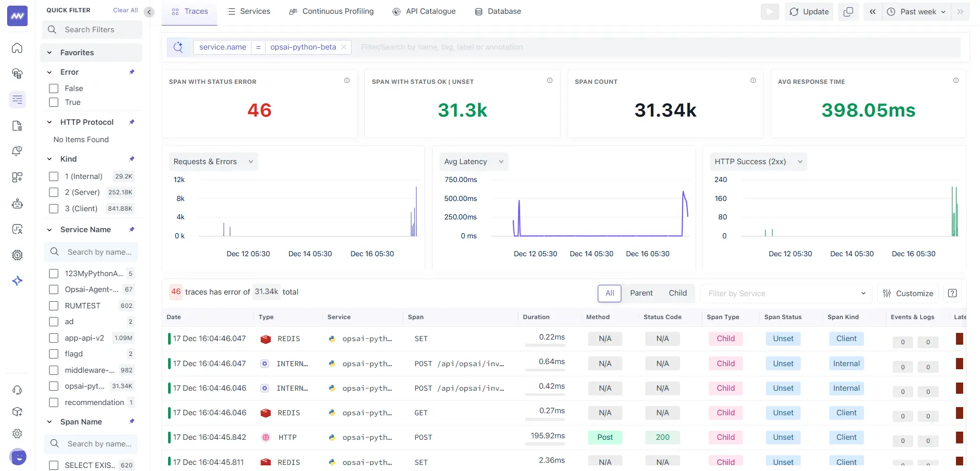This screenshot has height=471, width=980.
Task: Open settings gear icon in sidebar
Action: click(17, 434)
